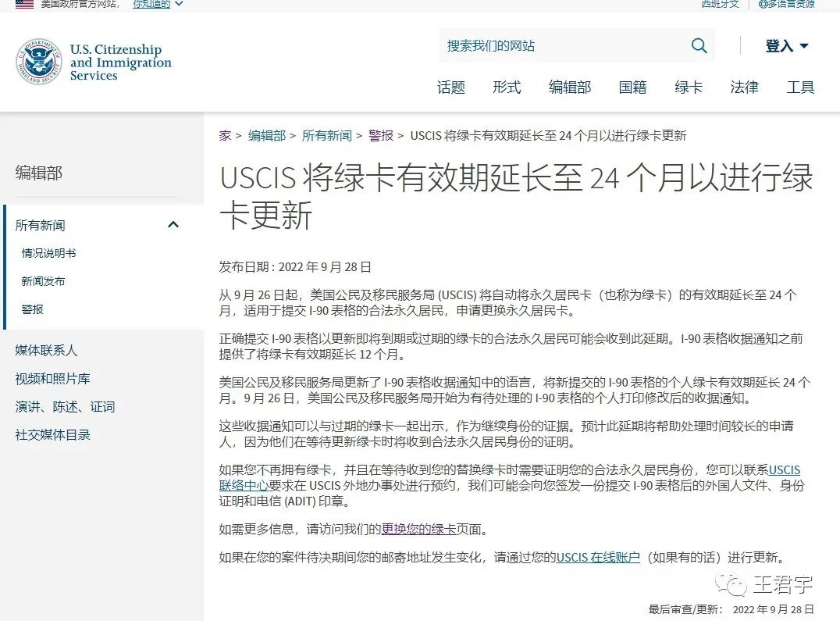Click the 多语言资源 link text
Viewport: 840px width, 621px height.
coord(792,4)
